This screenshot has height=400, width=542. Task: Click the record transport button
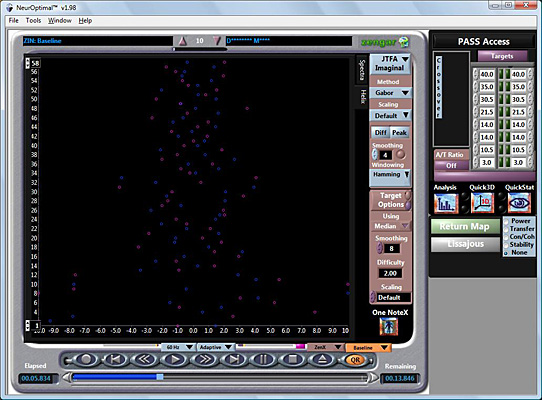(86, 360)
